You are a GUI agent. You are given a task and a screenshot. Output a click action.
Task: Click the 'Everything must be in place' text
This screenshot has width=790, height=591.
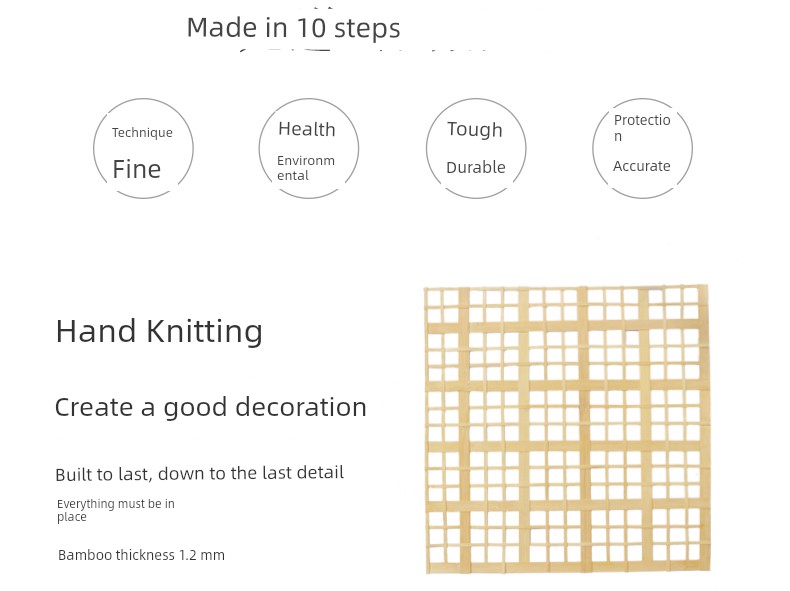tap(115, 510)
